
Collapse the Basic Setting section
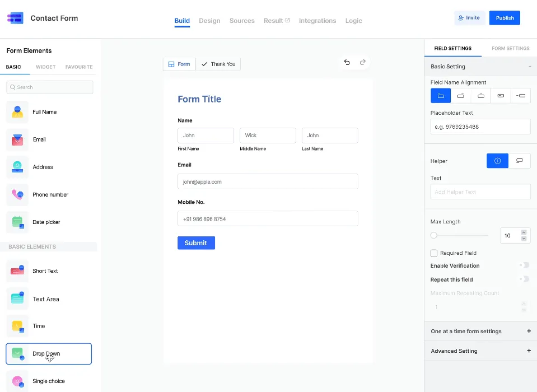pos(530,67)
